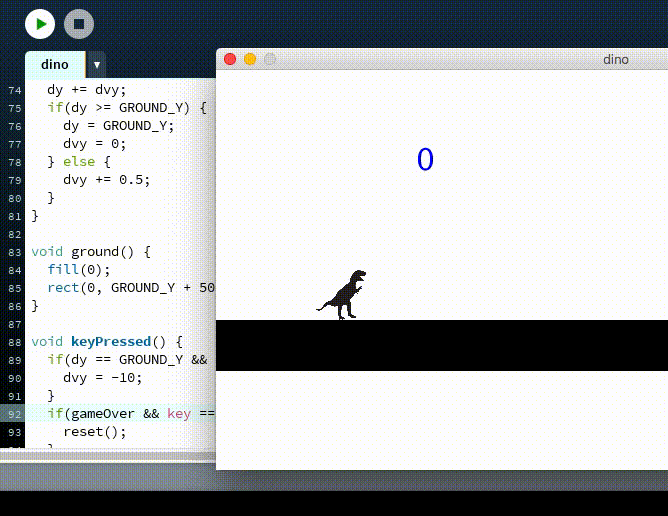The width and height of the screenshot is (668, 516).
Task: Click the blue score number 0
Action: 425,159
